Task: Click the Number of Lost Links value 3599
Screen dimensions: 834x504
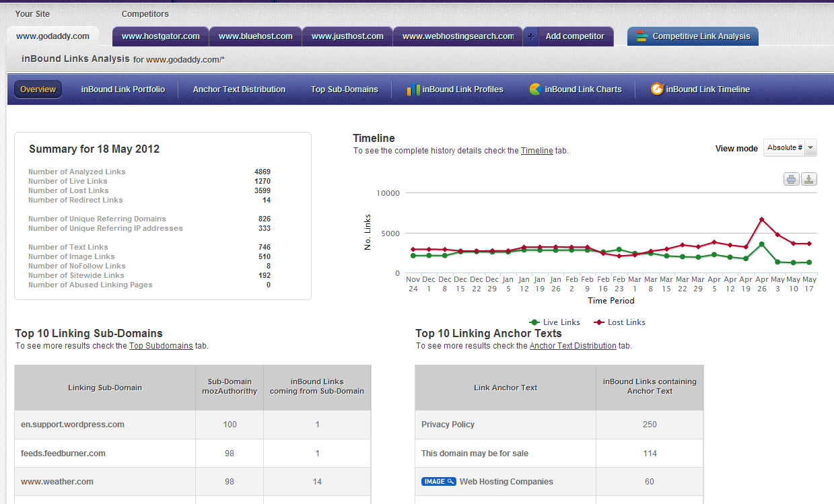Action: 263,190
